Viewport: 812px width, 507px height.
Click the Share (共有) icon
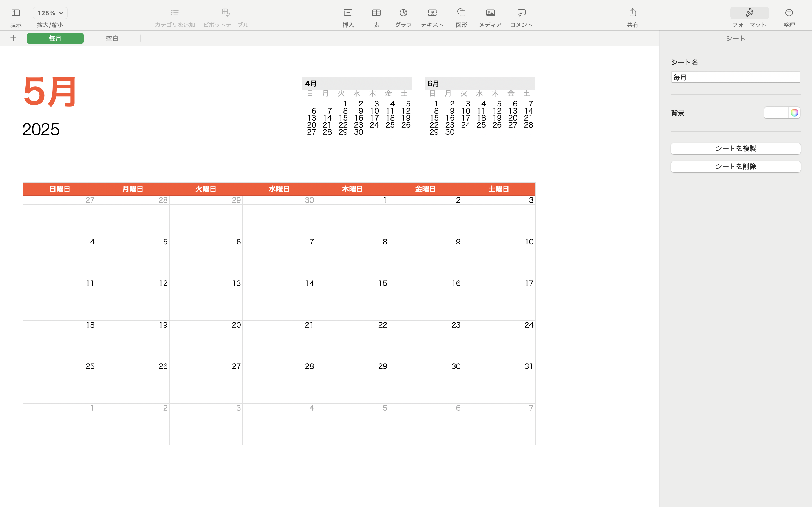[632, 13]
